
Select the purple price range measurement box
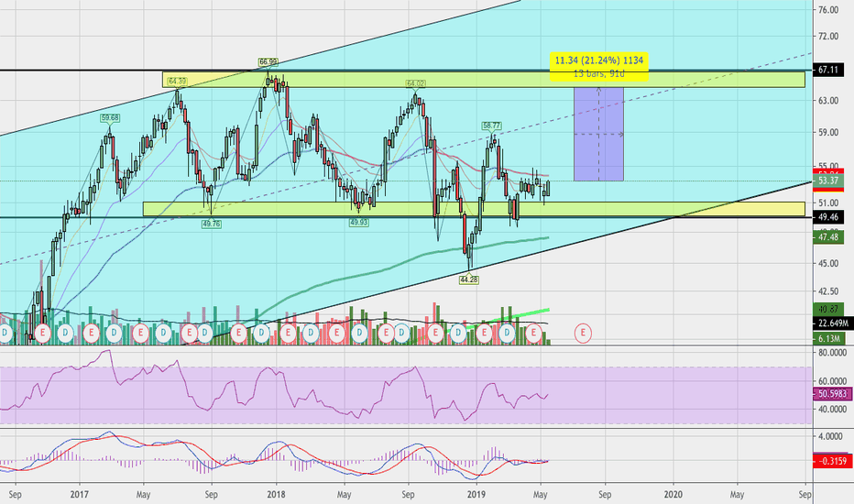pyautogui.click(x=598, y=134)
